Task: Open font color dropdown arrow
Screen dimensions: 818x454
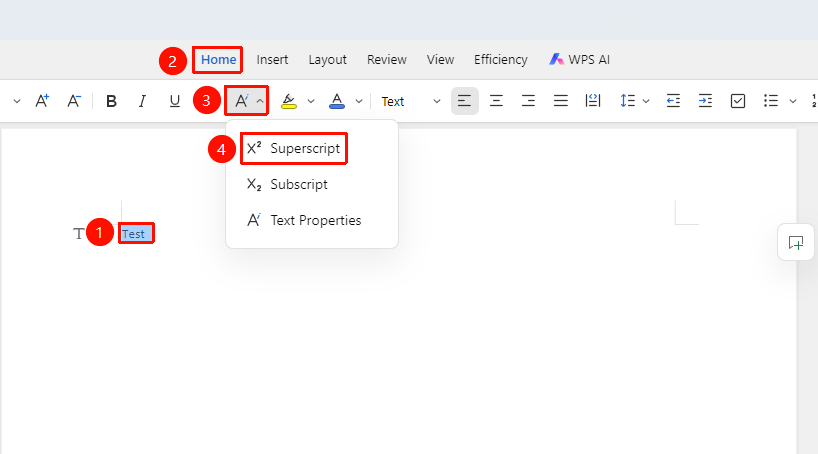Action: tap(359, 101)
